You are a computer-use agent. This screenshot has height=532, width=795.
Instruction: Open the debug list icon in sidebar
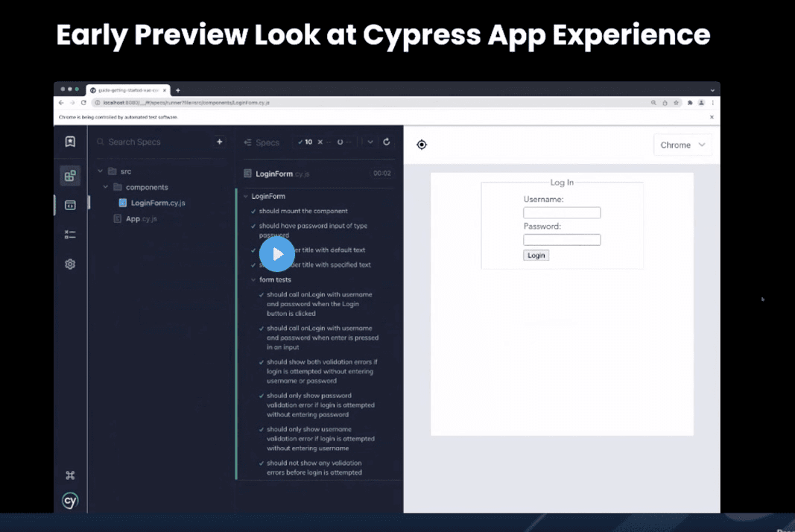(x=70, y=234)
